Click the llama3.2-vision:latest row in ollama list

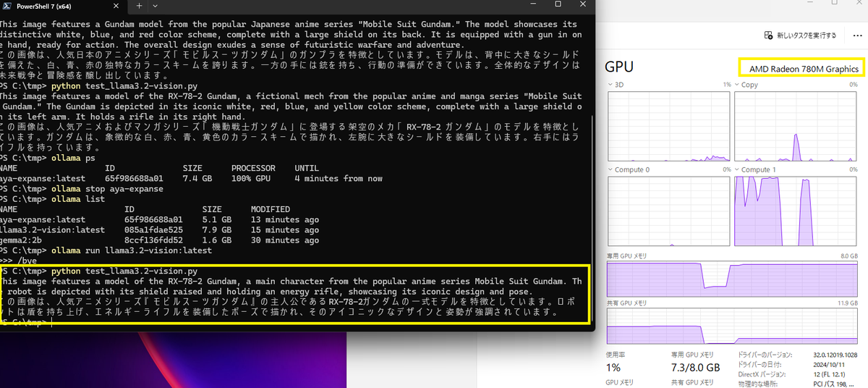(159, 230)
